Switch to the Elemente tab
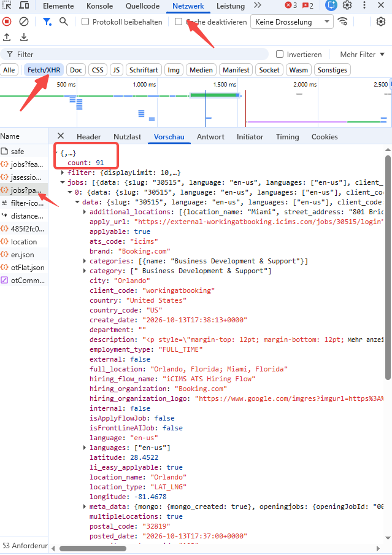Image resolution: width=392 pixels, height=555 pixels. [x=58, y=6]
